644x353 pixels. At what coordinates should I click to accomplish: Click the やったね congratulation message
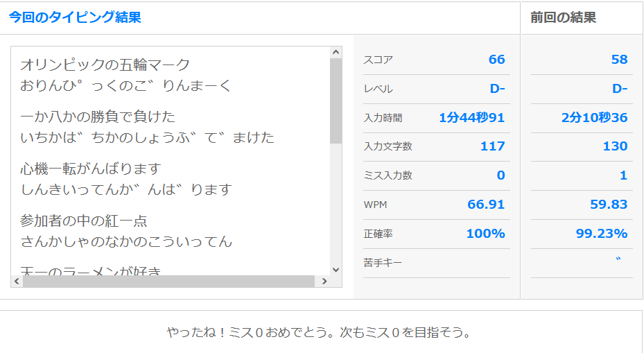click(319, 333)
